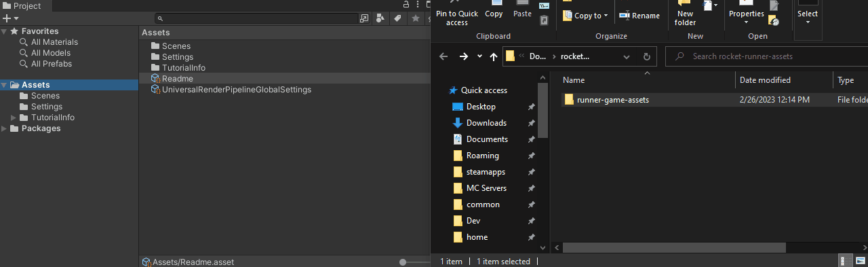868x267 pixels.
Task: Open search in new window icon
Action: pos(364,18)
